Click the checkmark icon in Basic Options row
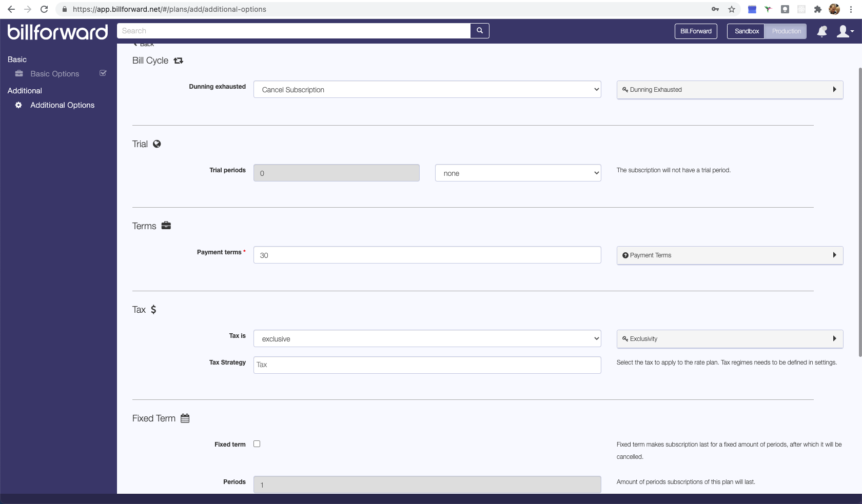Screen dimensions: 862x504 (x=103, y=73)
